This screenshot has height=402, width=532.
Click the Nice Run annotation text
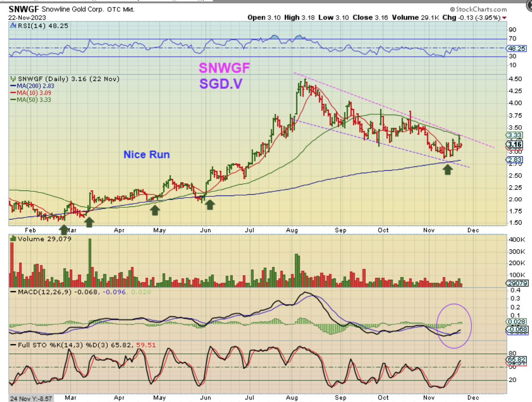point(147,155)
